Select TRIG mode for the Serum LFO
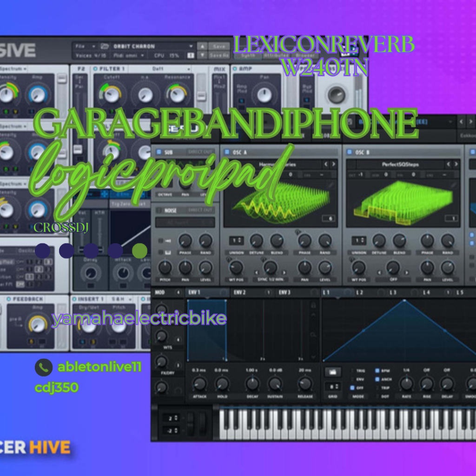This screenshot has width=476, height=476. coord(352,370)
